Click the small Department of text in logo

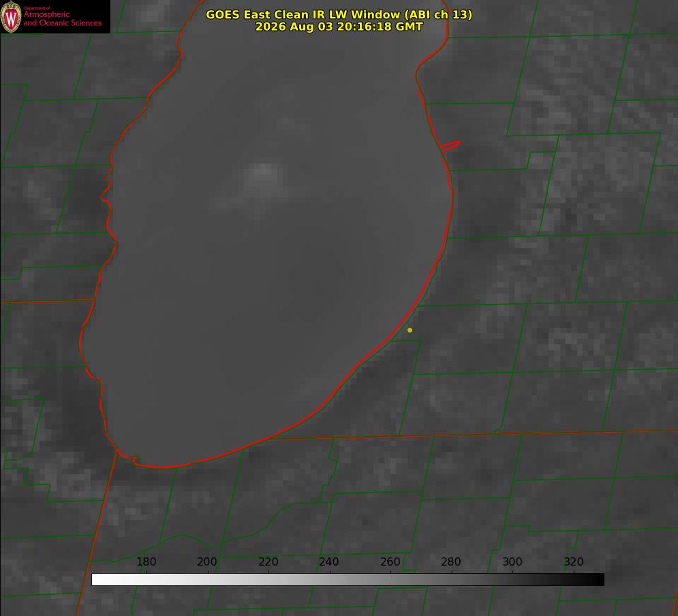37,8
